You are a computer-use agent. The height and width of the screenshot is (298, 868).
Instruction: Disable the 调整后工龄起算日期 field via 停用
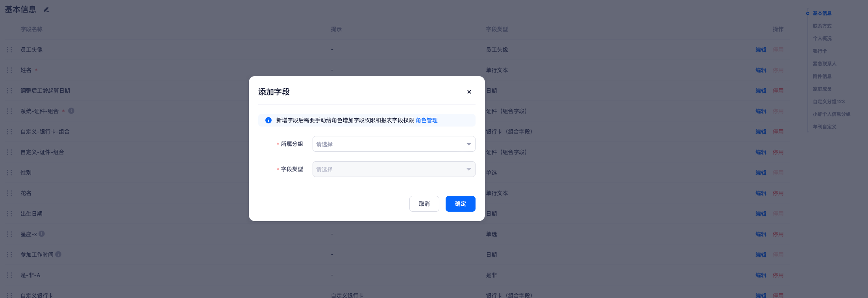(x=778, y=91)
